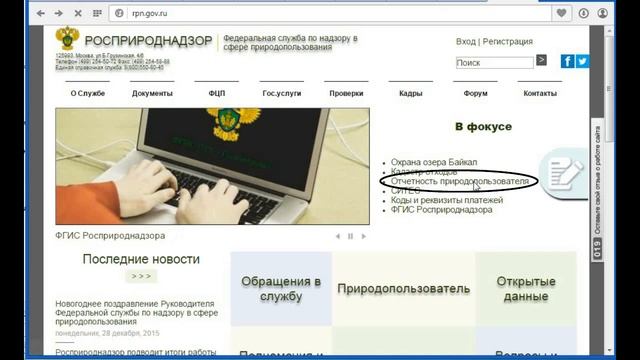Screen dimensions: 640x360
Task: Show previous slide in the carousel
Action: click(338, 236)
